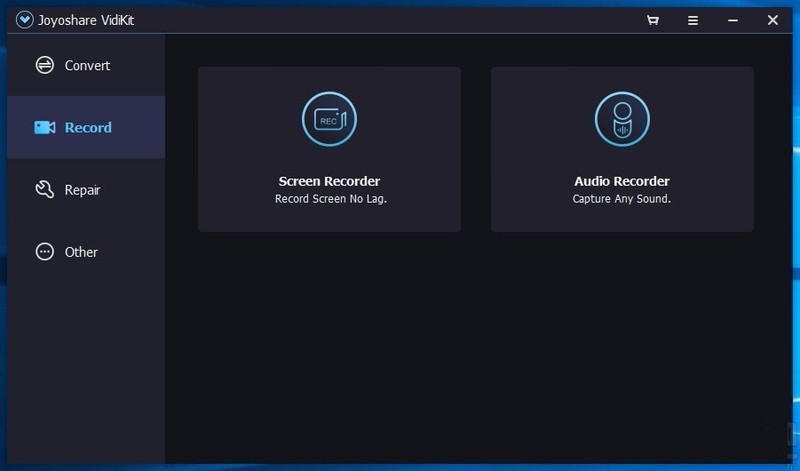
Task: Click the REC Screen Recorder circle icon
Action: [x=329, y=119]
